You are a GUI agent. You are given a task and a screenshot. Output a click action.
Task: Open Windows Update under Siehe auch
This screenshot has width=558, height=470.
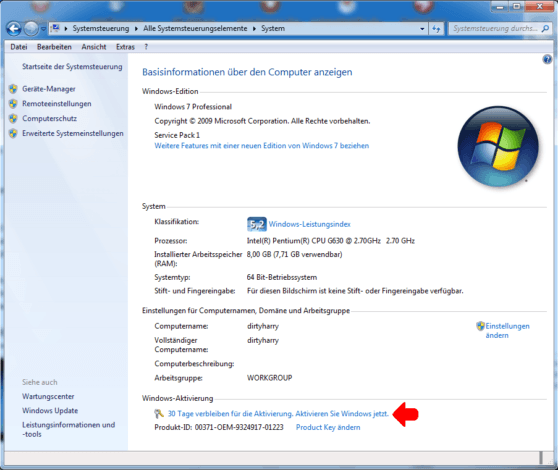point(50,411)
